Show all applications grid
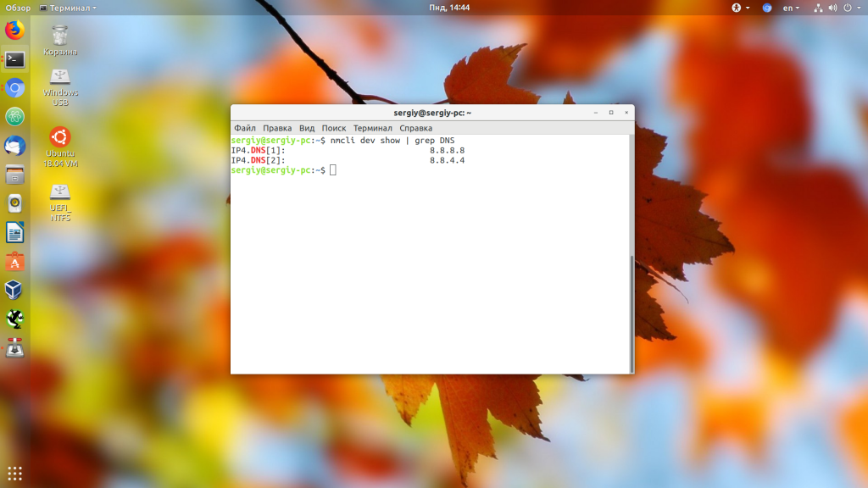This screenshot has width=868, height=488. [14, 473]
